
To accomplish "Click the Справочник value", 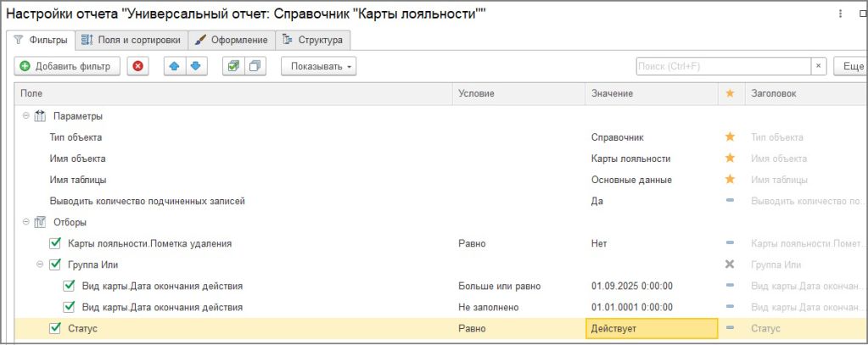I will click(x=617, y=136).
